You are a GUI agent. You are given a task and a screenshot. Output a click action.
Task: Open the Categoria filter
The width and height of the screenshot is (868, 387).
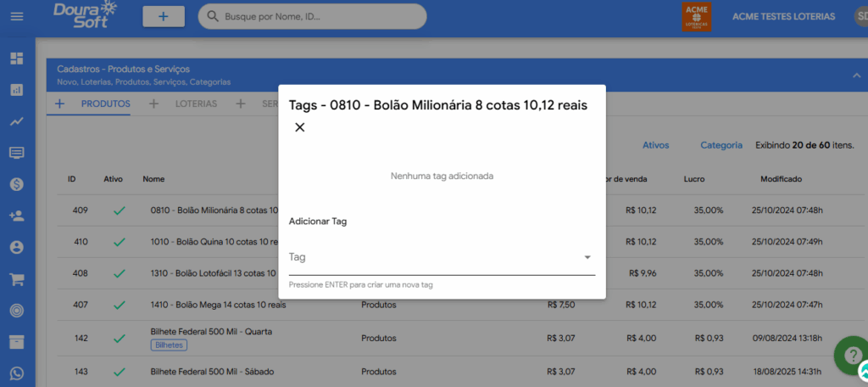point(721,145)
